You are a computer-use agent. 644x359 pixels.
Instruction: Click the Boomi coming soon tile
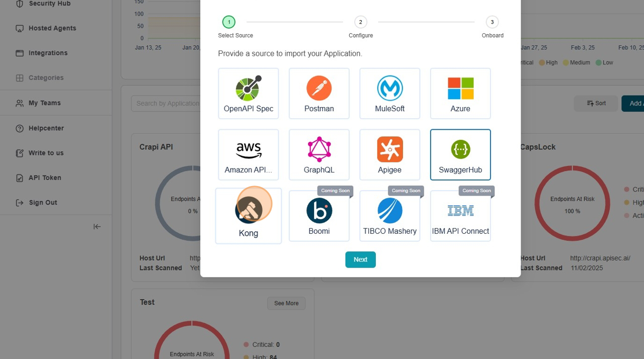point(319,216)
